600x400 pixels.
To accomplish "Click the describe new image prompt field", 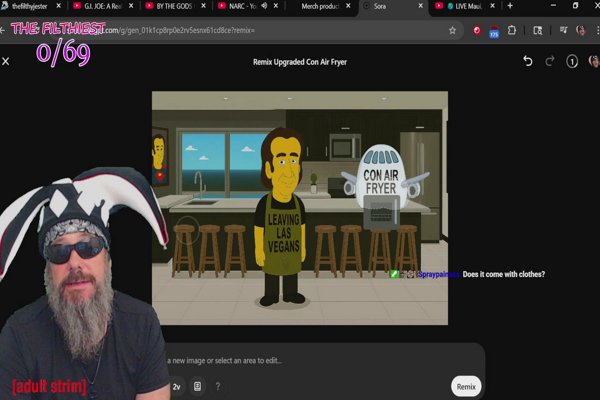I will coord(225,361).
